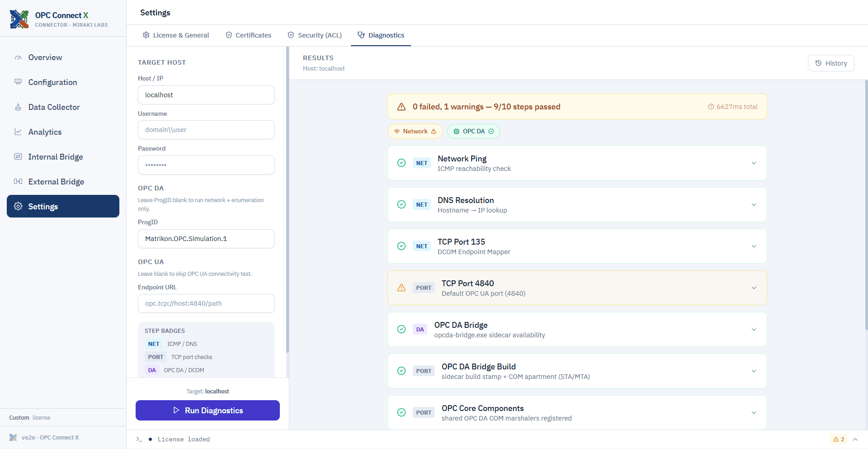Screen dimensions: 868x449
Task: Click the Internal Bridge icon
Action: click(18, 157)
